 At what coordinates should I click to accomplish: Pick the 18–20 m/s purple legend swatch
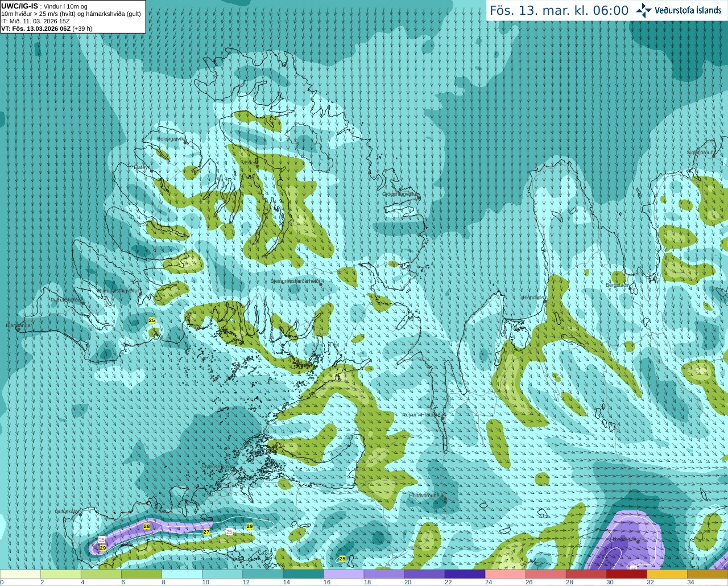[x=384, y=574]
